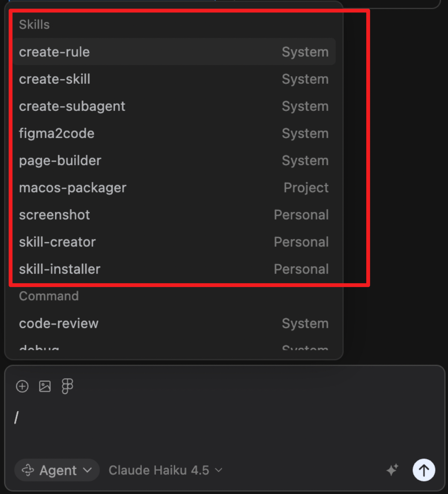The height and width of the screenshot is (494, 448).
Task: Click the Figma logo icon
Action: [x=68, y=386]
